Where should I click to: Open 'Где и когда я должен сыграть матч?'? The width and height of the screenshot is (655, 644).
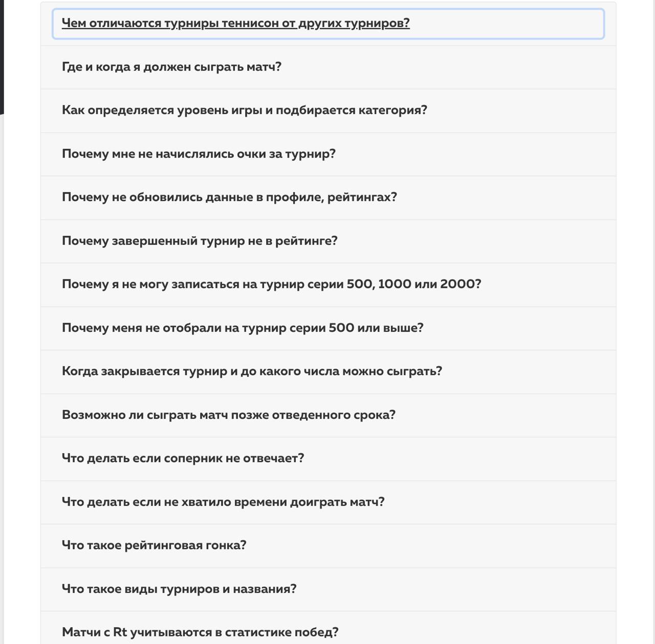click(x=328, y=67)
